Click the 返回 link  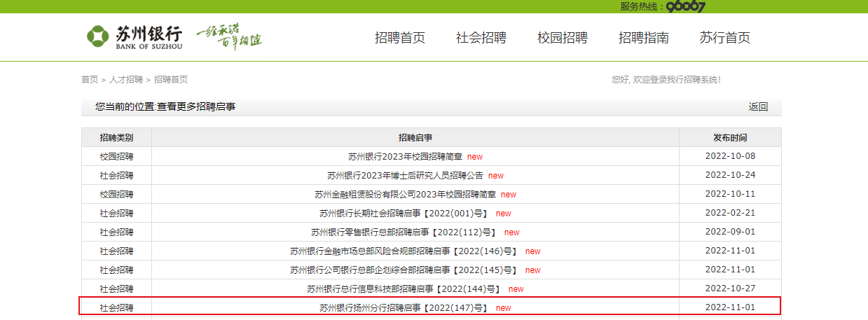pos(758,107)
